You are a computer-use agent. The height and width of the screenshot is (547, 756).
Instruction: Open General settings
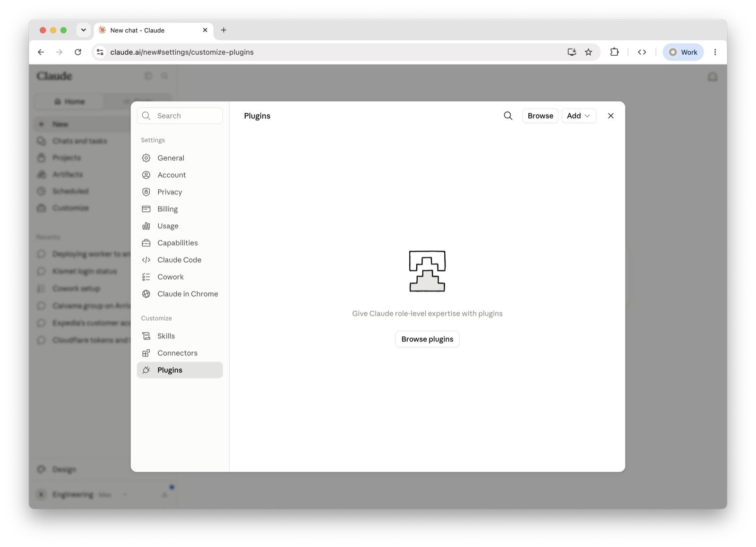pos(180,158)
